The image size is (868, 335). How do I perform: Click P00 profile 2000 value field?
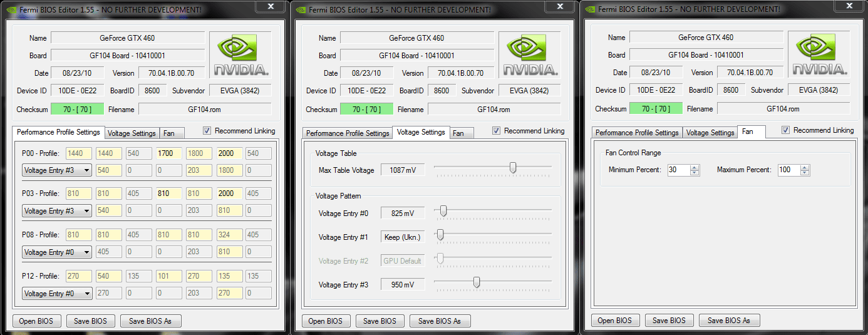[229, 153]
